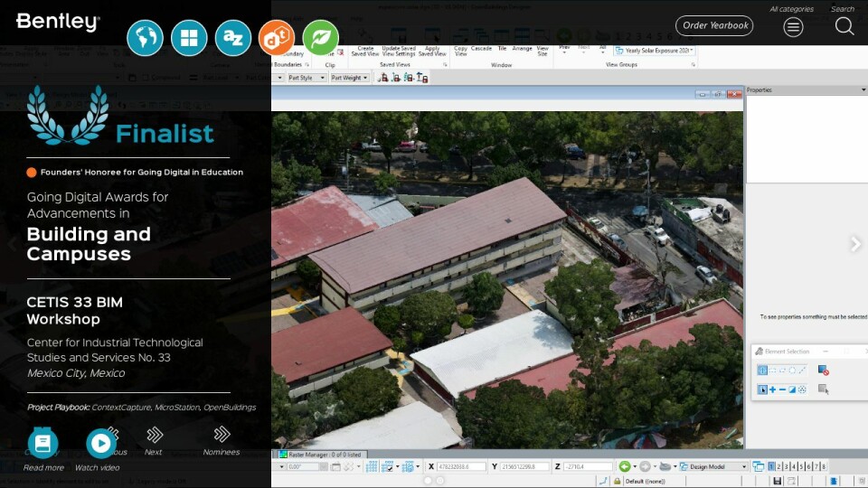Click Select All/Clear dotted circle icon

point(802,389)
